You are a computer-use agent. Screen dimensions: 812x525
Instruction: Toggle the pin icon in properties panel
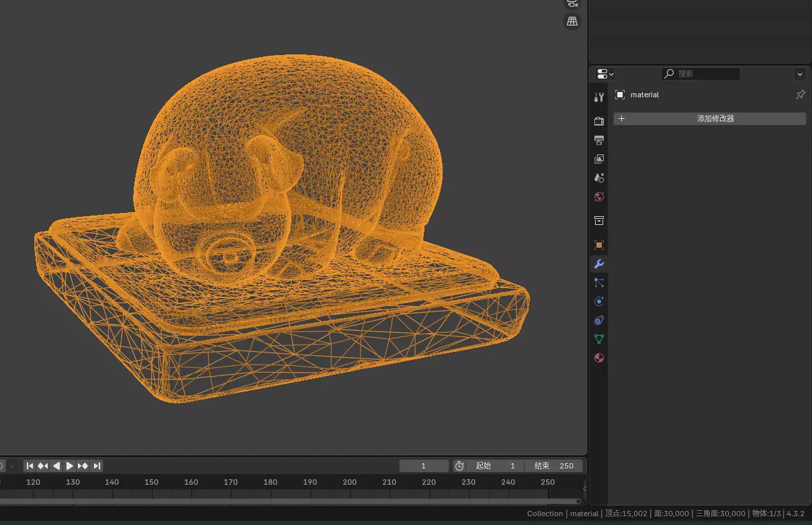tap(800, 95)
